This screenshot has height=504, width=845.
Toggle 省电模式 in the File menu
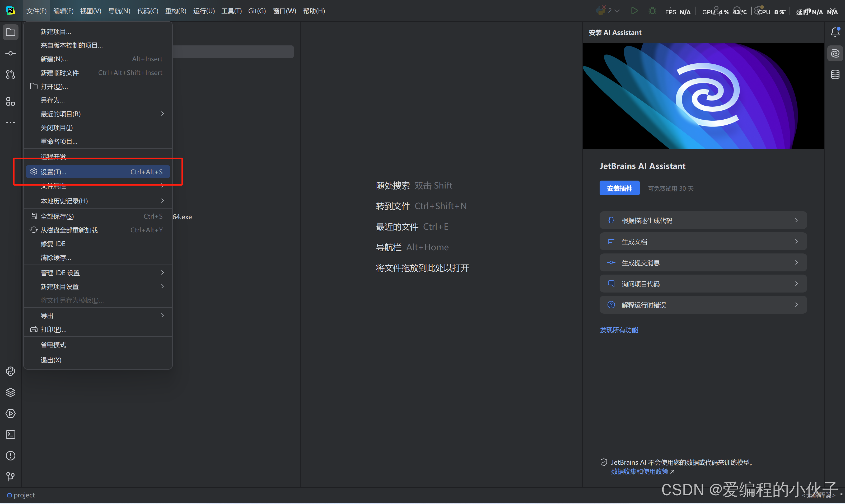(x=53, y=345)
